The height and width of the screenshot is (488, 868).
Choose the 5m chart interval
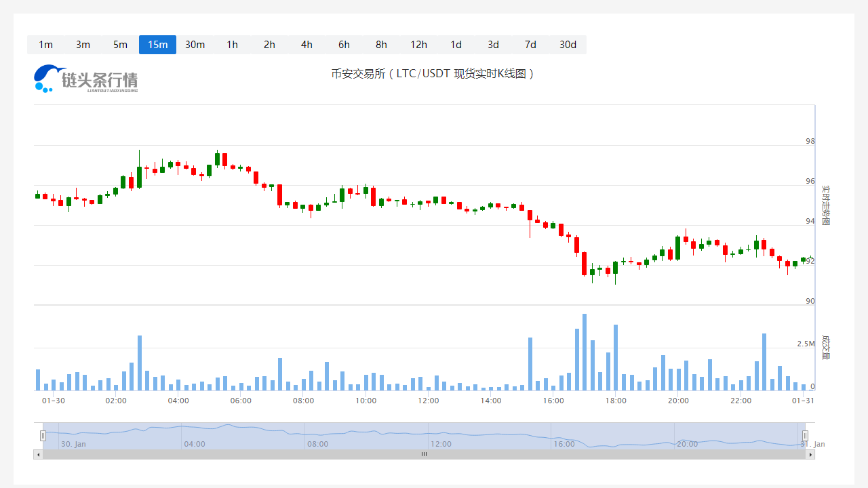pyautogui.click(x=120, y=45)
